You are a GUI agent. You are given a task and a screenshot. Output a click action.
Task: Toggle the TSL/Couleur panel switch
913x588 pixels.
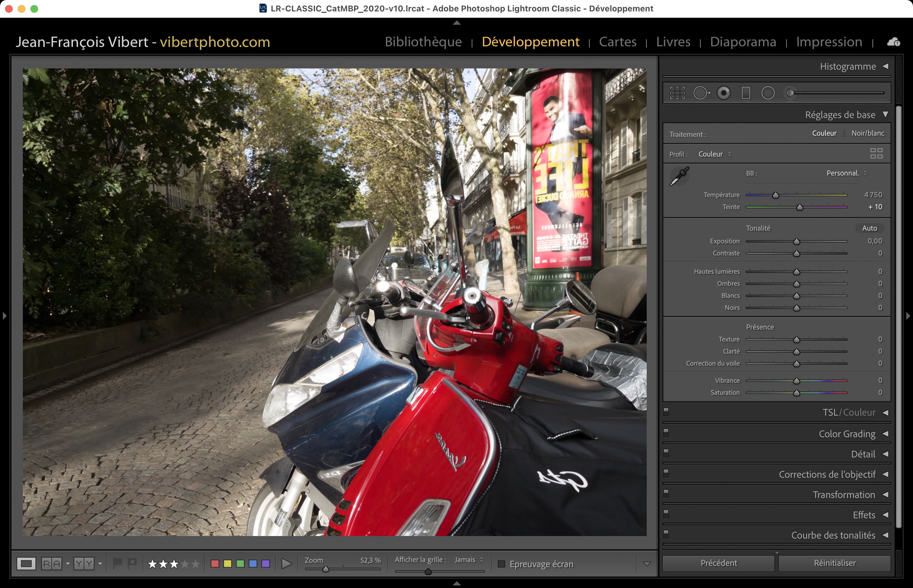click(x=666, y=411)
